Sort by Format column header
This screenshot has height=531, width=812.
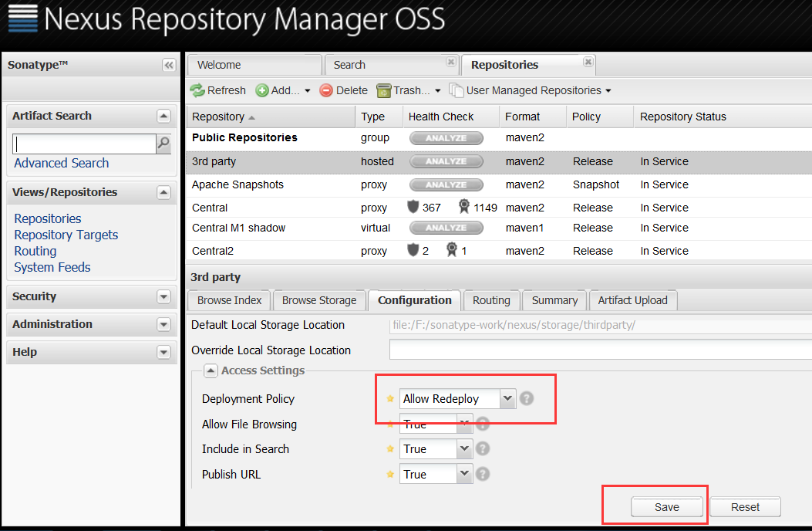(x=533, y=117)
